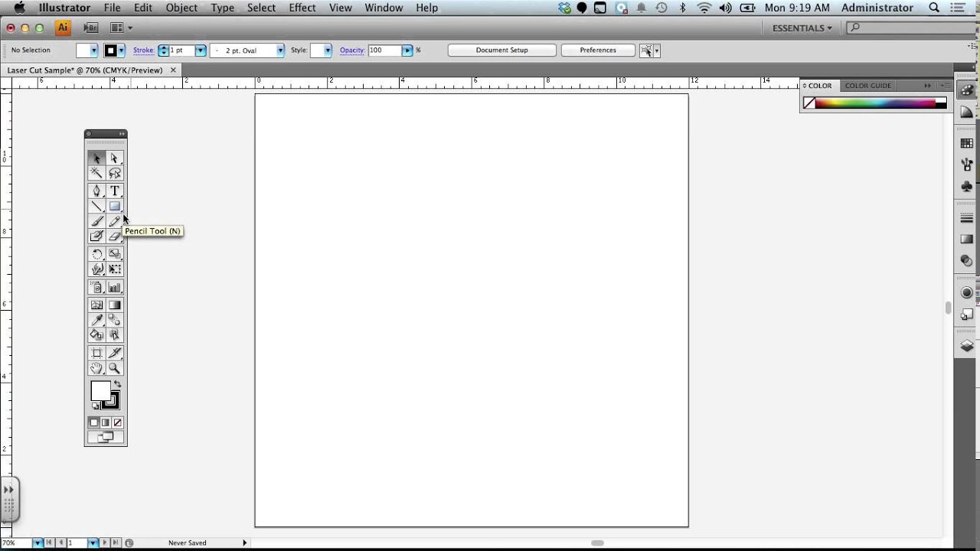This screenshot has width=980, height=551.
Task: Swap fill and stroke colors
Action: (117, 384)
